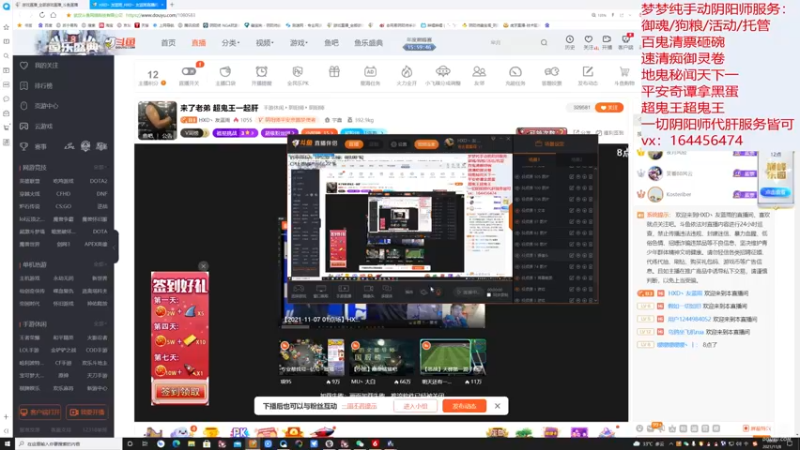
Task: Close the 签到好礼 popup
Action: point(203,266)
